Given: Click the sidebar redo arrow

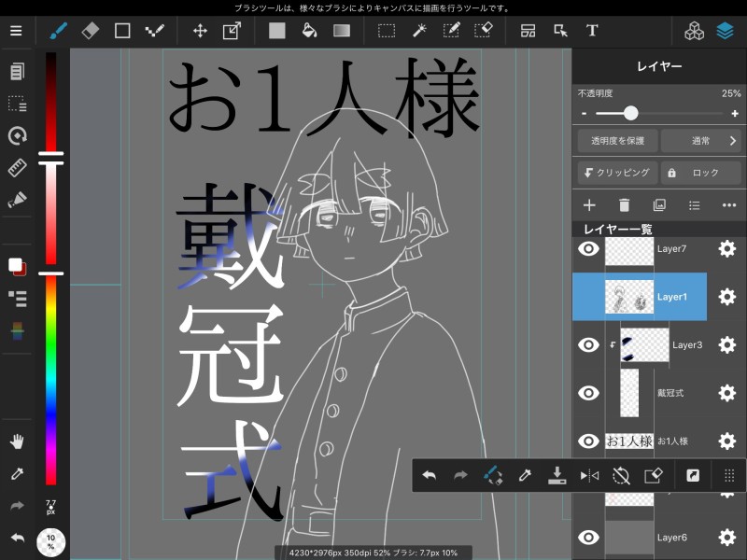Looking at the screenshot, I should 17,506.
